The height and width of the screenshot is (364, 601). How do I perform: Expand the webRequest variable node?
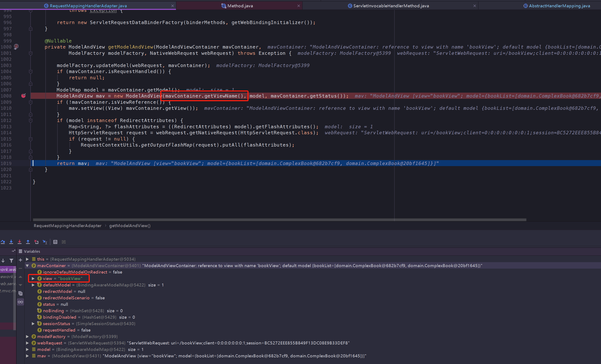[27, 343]
